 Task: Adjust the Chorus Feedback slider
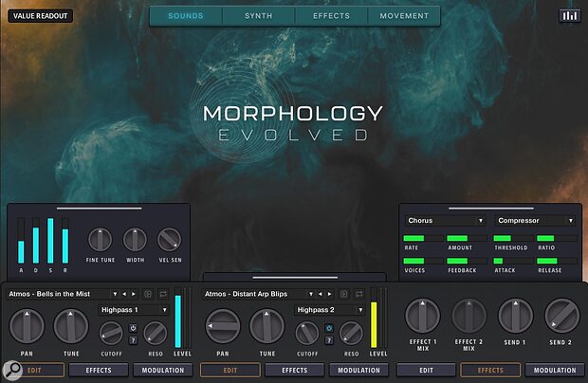[466, 261]
